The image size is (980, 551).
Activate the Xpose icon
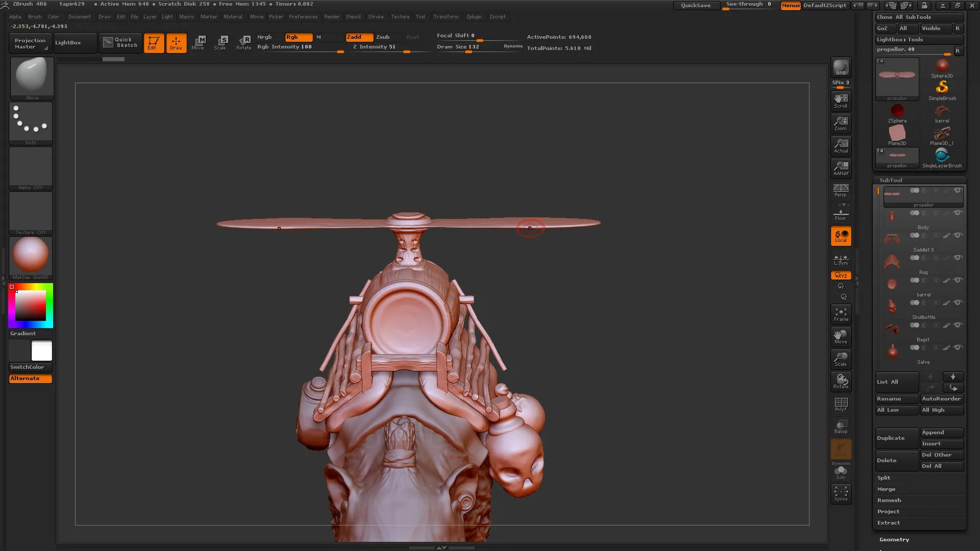841,493
